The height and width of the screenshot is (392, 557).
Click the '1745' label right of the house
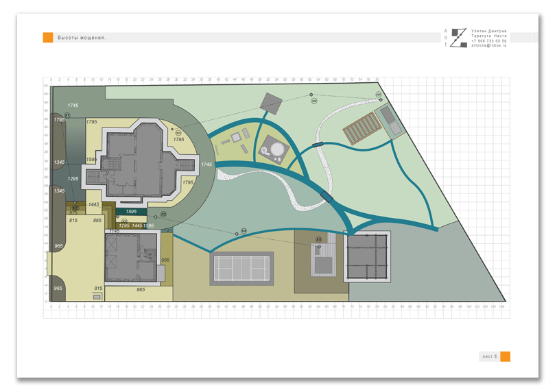pos(206,164)
